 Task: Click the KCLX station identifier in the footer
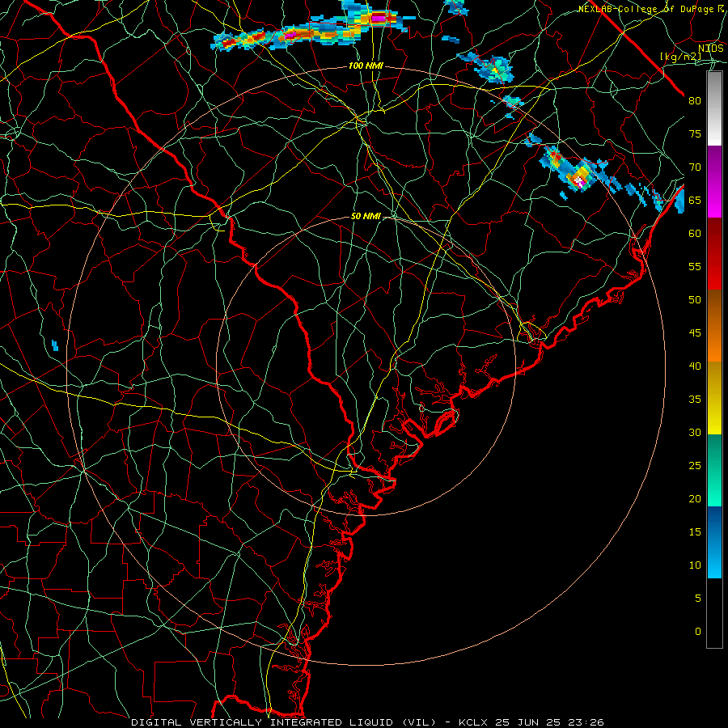pyautogui.click(x=473, y=722)
